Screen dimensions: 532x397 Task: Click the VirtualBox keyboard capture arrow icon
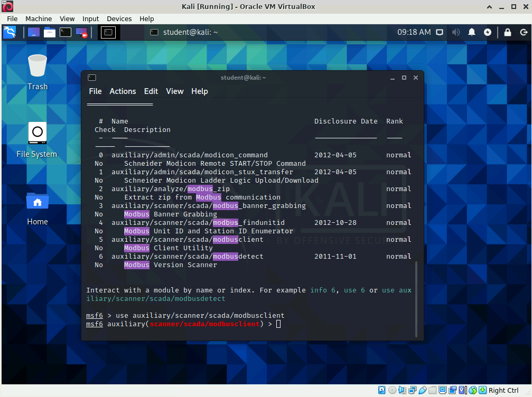pyautogui.click(x=483, y=390)
